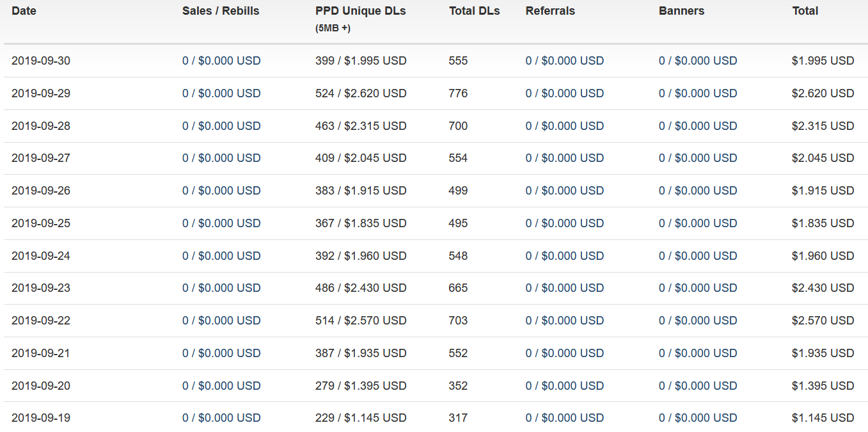The height and width of the screenshot is (432, 868).
Task: Open Referrals value in 2019-09-19 row
Action: [564, 418]
